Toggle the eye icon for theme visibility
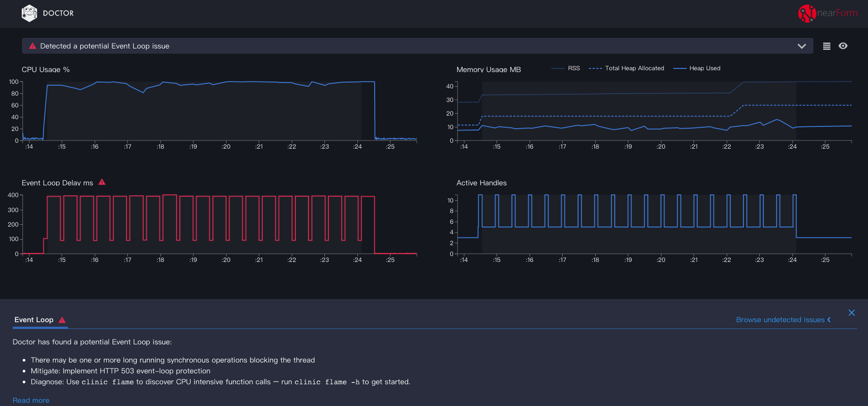This screenshot has height=406, width=868. point(843,46)
